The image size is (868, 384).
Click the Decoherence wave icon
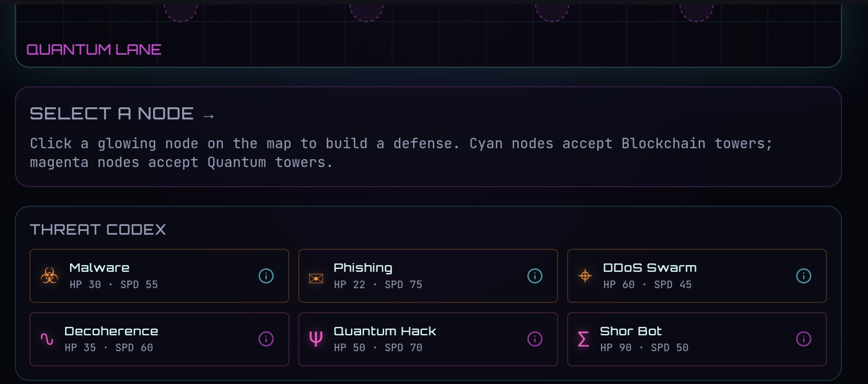(x=47, y=339)
